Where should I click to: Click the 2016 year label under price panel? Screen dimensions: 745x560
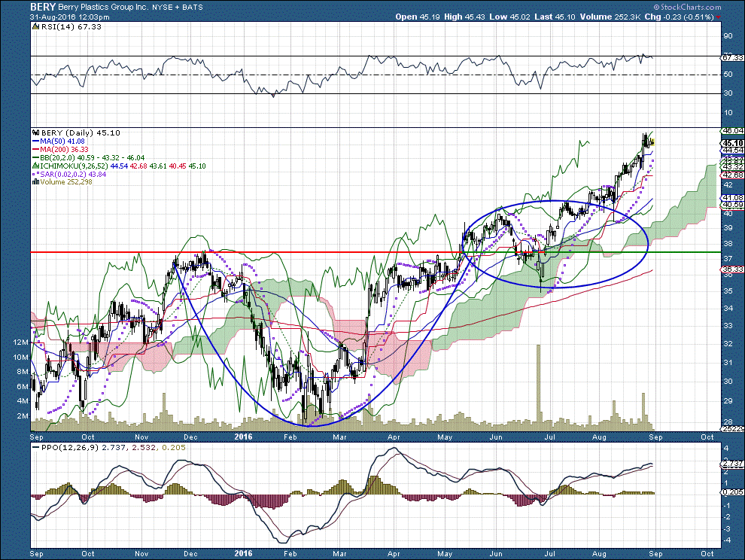[243, 437]
